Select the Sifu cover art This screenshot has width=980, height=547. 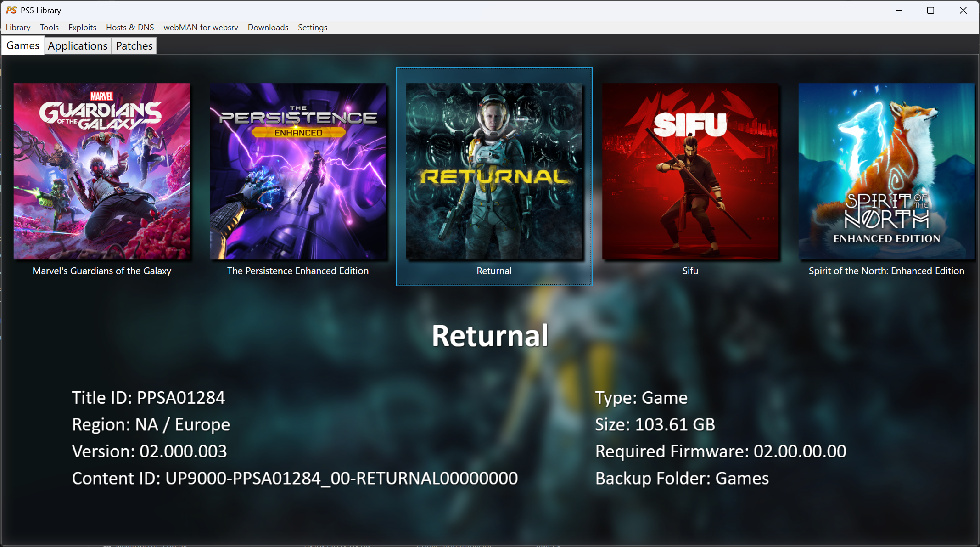pos(690,171)
